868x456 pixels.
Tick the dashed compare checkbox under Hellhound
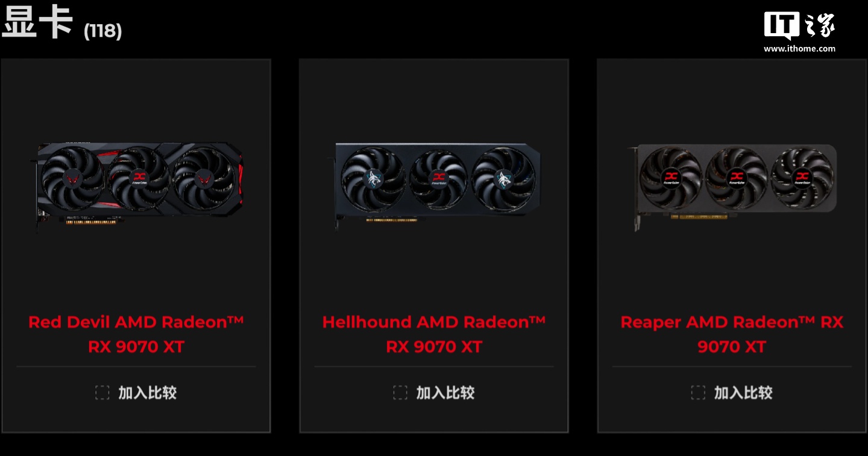point(400,393)
